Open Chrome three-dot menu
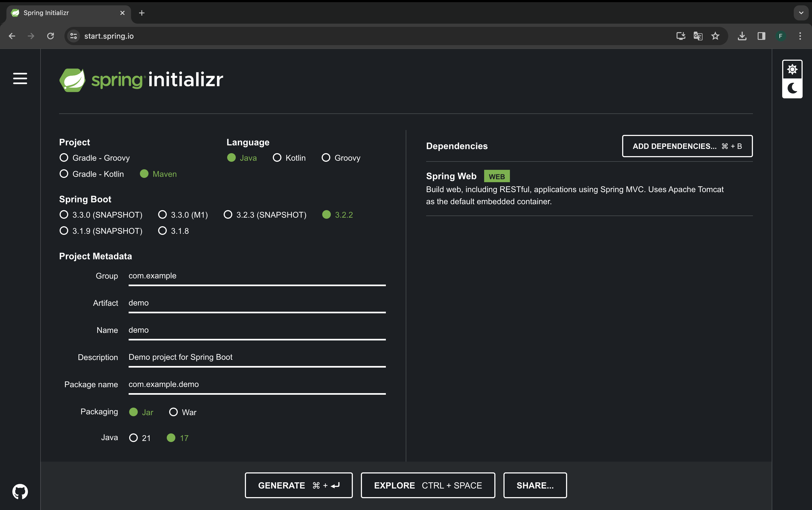 pos(800,36)
